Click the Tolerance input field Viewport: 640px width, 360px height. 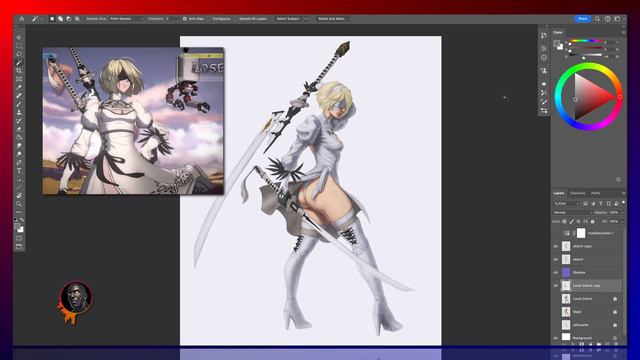pyautogui.click(x=171, y=19)
